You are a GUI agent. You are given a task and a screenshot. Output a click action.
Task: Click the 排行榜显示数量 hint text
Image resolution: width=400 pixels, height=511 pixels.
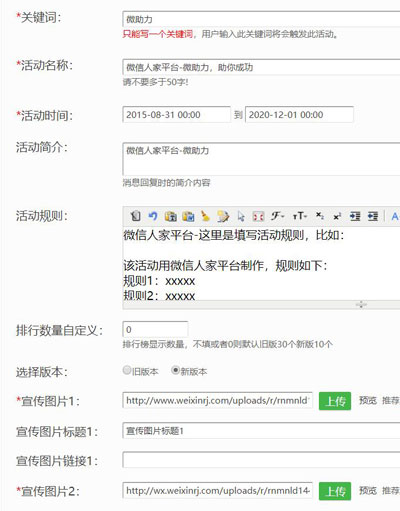[x=228, y=344]
